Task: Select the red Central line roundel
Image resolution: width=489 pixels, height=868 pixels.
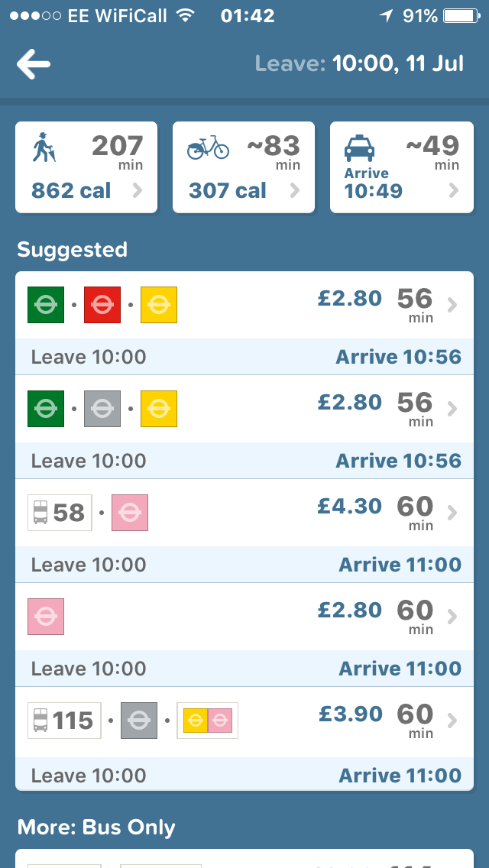Action: [x=102, y=304]
